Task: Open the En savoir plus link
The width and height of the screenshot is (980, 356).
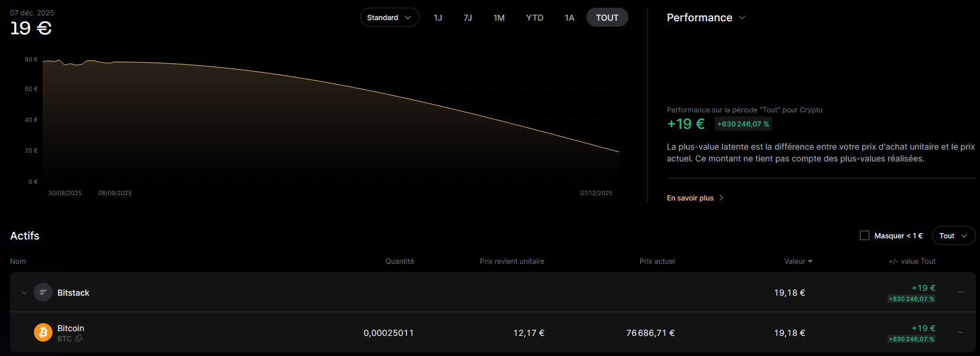Action: pyautogui.click(x=690, y=198)
